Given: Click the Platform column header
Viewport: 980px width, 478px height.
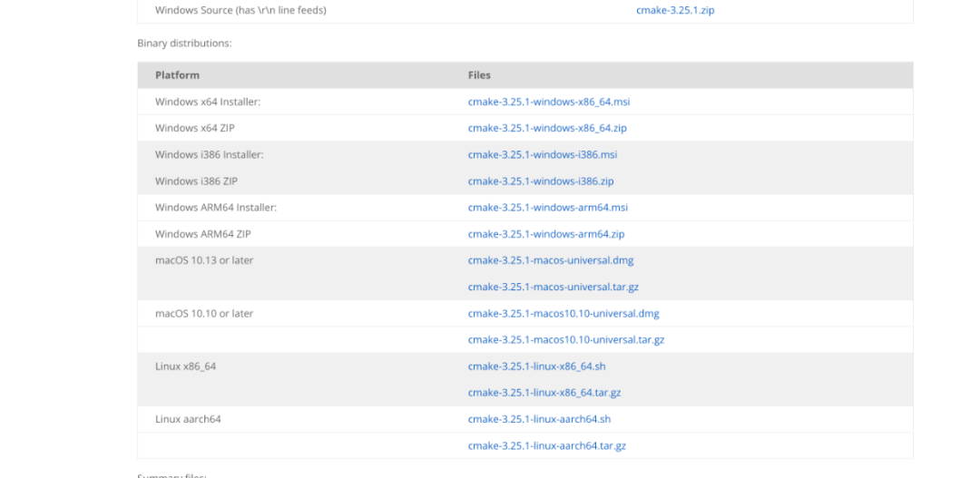Looking at the screenshot, I should (178, 75).
